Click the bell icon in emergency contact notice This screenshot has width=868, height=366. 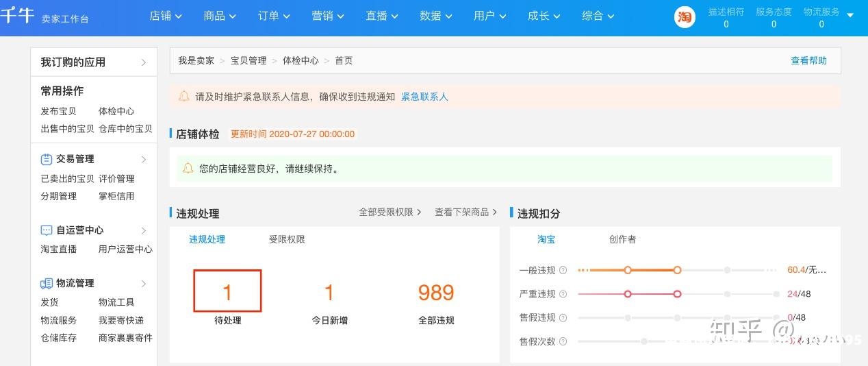point(183,97)
